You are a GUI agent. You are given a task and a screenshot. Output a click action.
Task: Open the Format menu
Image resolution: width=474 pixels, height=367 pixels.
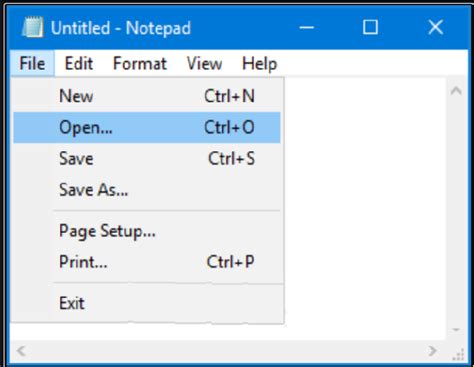pos(140,63)
